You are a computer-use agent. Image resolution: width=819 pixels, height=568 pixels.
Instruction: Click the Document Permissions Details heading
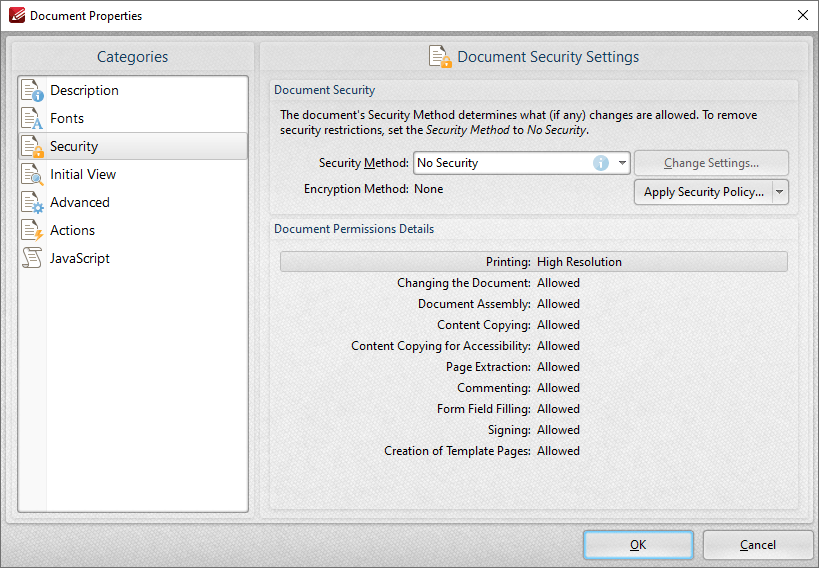[x=354, y=229]
